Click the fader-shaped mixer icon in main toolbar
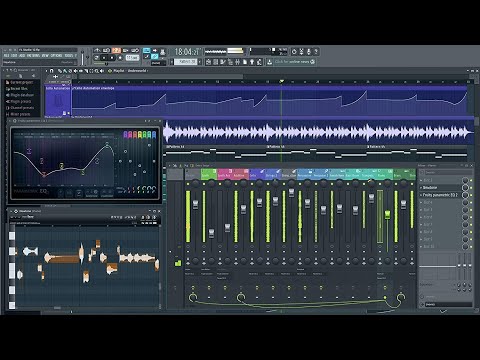 pyautogui.click(x=237, y=62)
